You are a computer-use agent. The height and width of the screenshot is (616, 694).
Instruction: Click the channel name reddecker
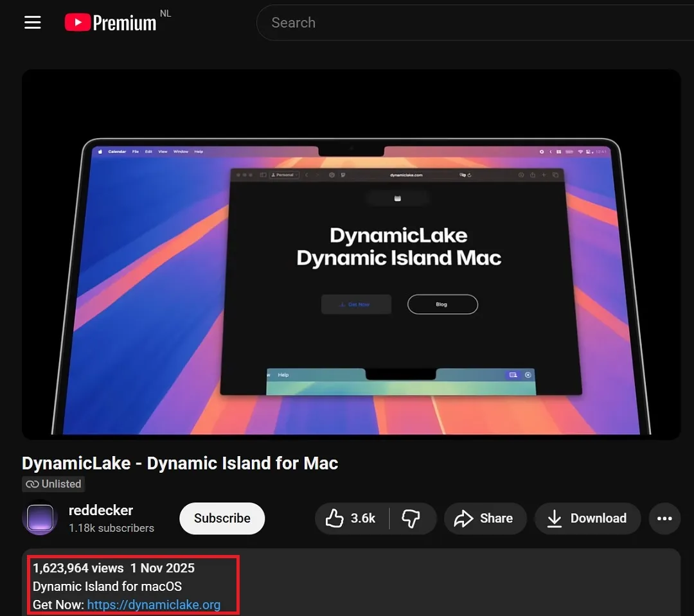click(x=101, y=510)
